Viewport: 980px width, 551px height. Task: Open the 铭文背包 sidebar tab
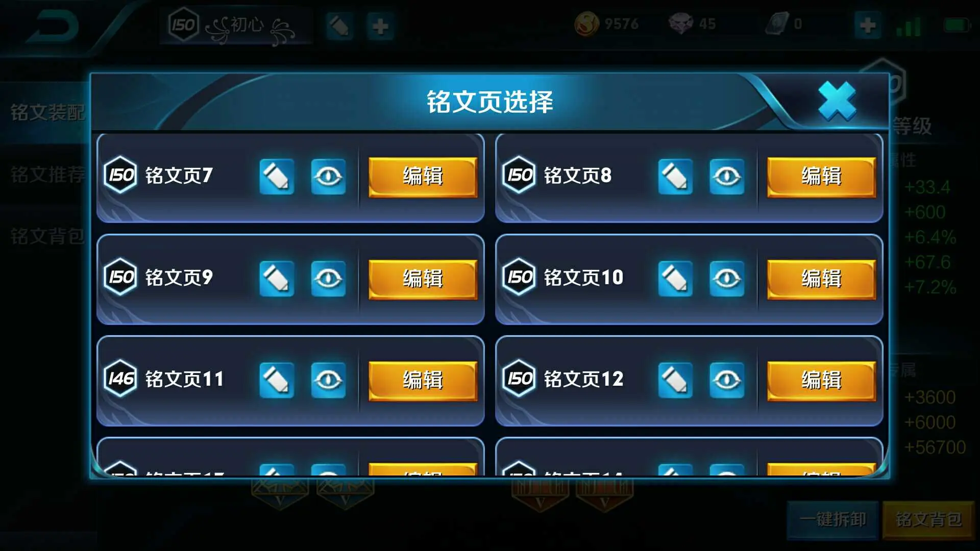click(x=47, y=236)
